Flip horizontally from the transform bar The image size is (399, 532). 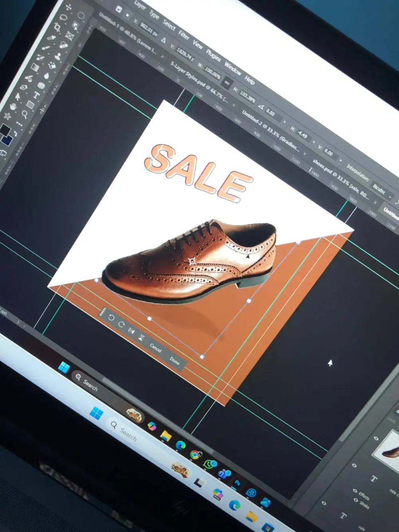pyautogui.click(x=131, y=331)
